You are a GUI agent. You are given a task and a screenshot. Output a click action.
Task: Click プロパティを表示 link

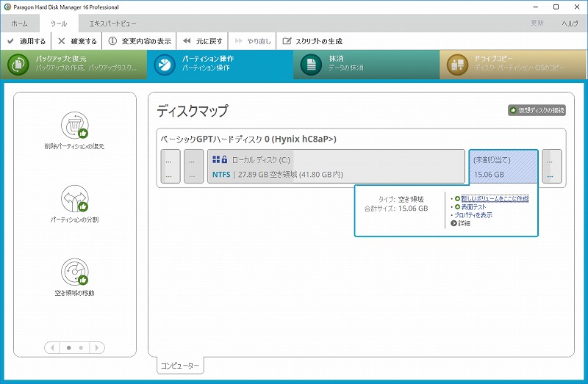[473, 215]
